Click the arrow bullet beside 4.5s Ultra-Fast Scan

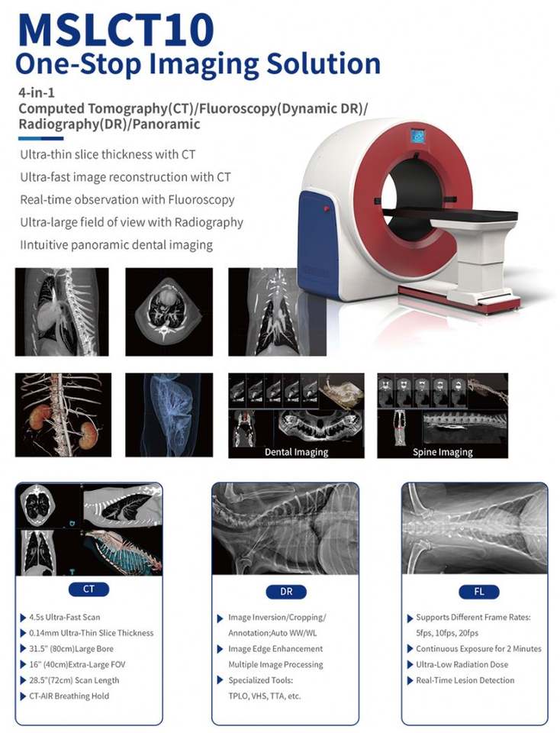click(23, 618)
